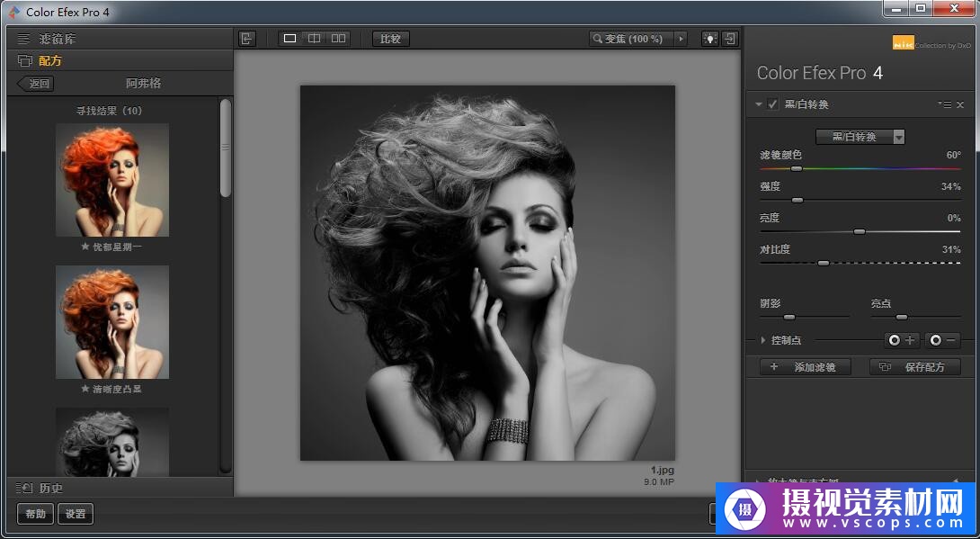Switch to split preview view
Viewport: 980px width, 539px height.
(314, 39)
